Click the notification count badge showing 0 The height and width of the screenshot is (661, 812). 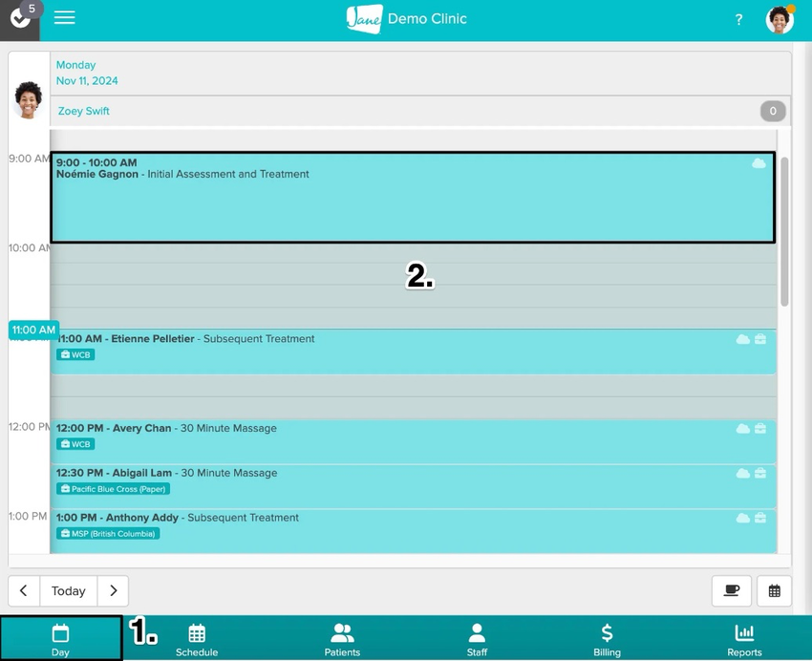(773, 111)
